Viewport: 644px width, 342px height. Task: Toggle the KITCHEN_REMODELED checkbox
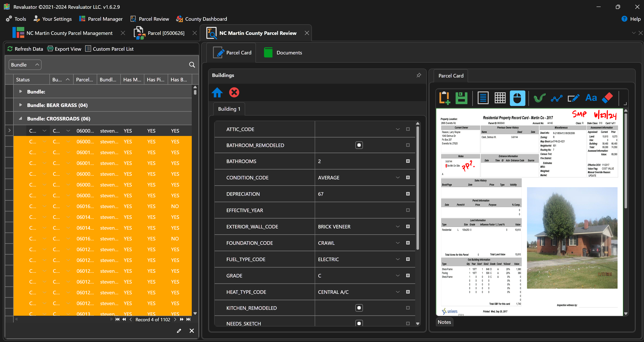(x=359, y=308)
